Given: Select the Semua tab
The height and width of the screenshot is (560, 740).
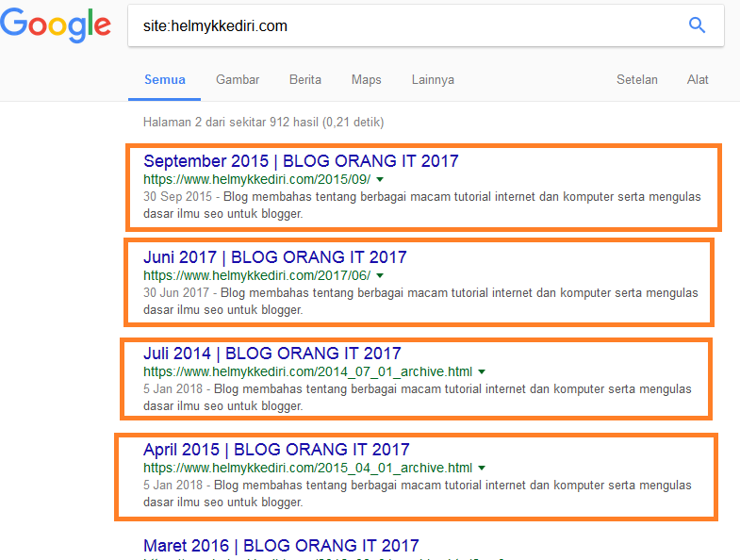Looking at the screenshot, I should 165,79.
